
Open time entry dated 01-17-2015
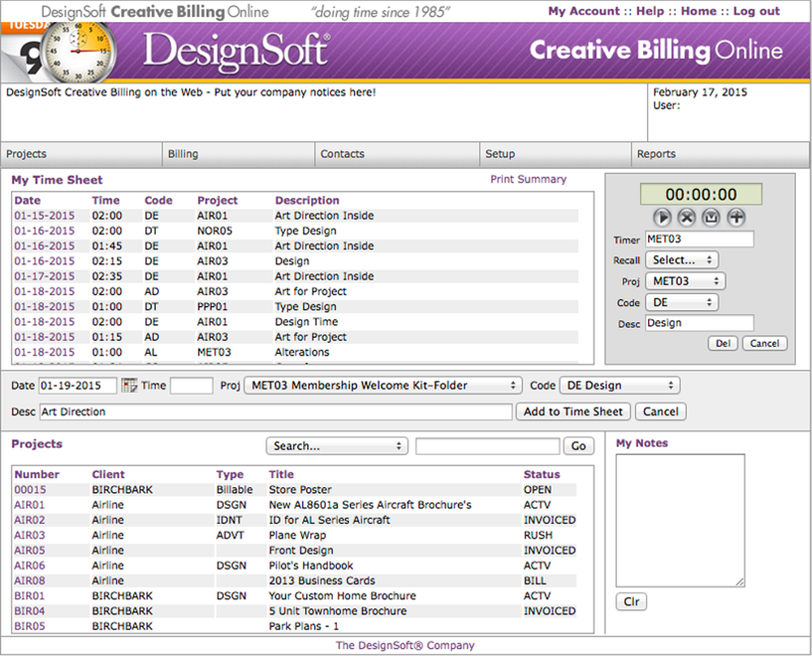[x=45, y=276]
